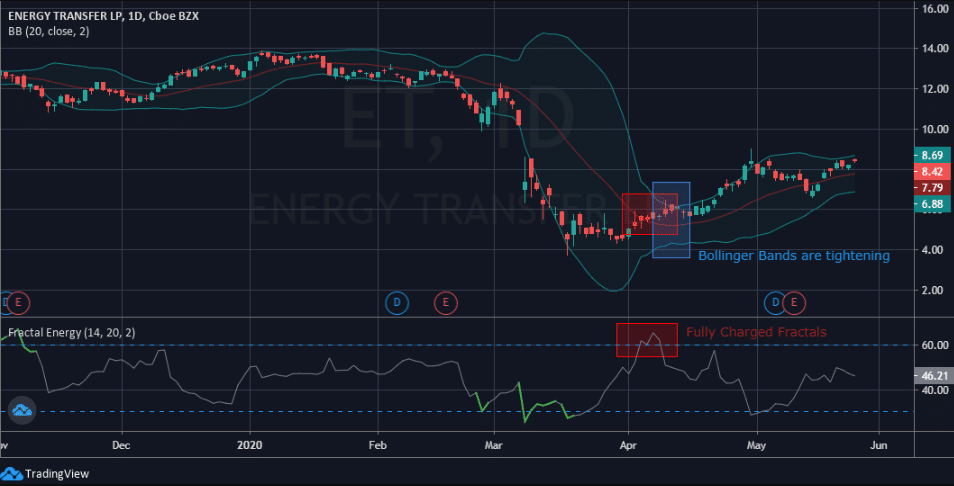
Task: Click the 12.00 price scale label
Action: pos(935,89)
